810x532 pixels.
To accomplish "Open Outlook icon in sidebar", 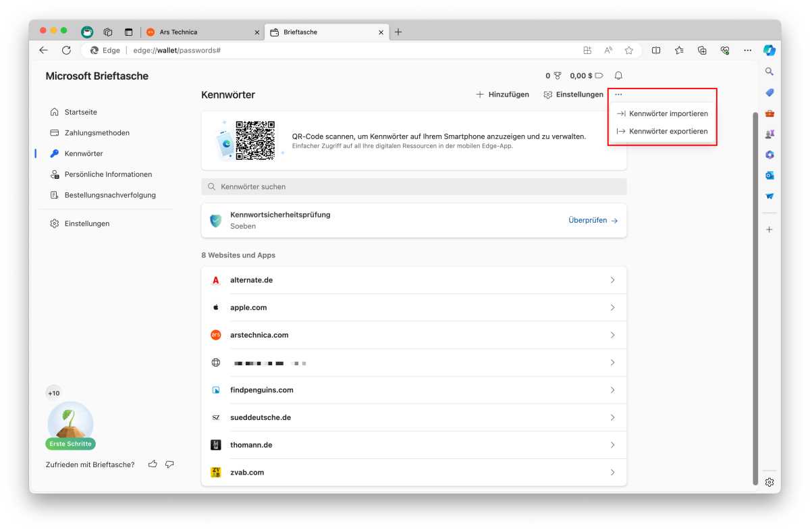I will pos(769,176).
